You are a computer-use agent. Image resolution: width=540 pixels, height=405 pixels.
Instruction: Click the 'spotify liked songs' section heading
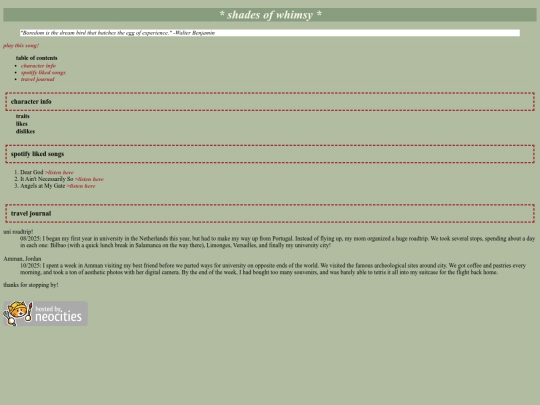pyautogui.click(x=37, y=154)
